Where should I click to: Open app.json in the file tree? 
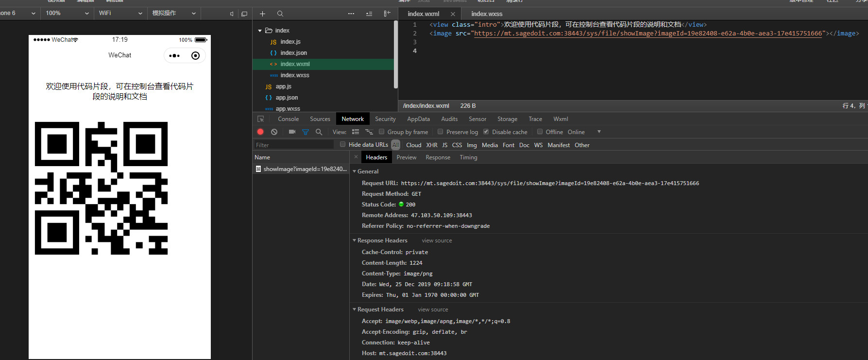pos(287,98)
